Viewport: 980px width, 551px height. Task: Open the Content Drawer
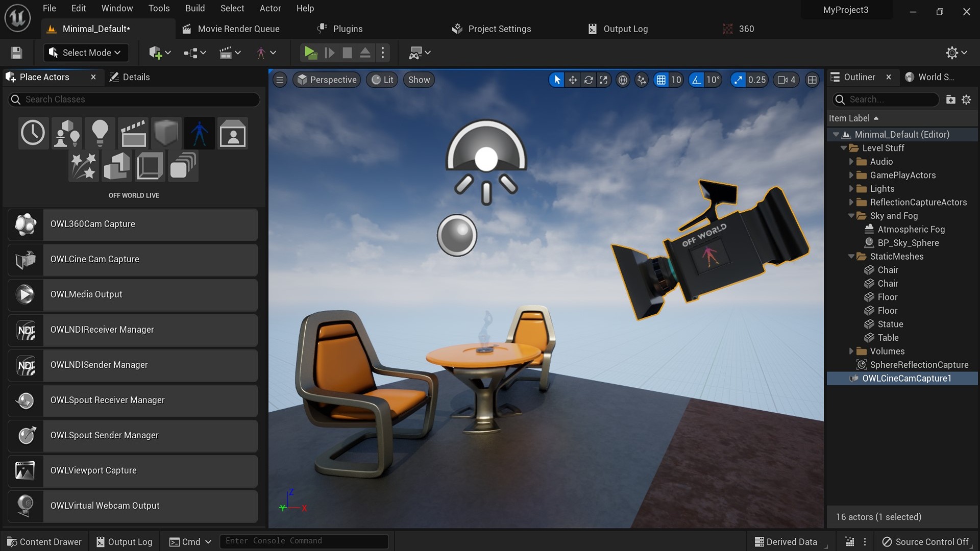pyautogui.click(x=44, y=541)
